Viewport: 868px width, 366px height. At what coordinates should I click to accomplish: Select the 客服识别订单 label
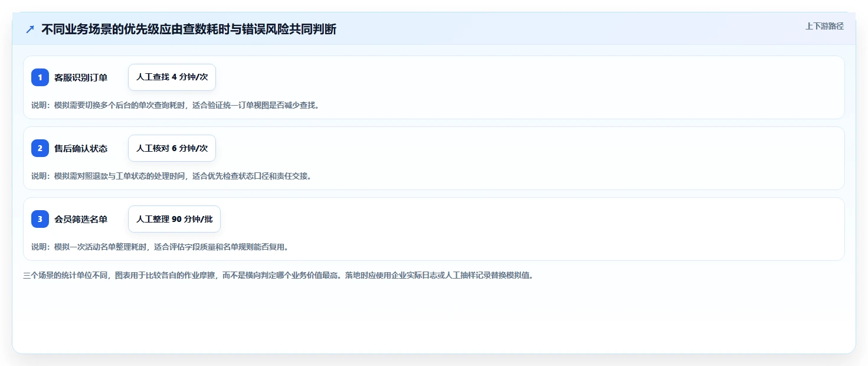point(81,77)
